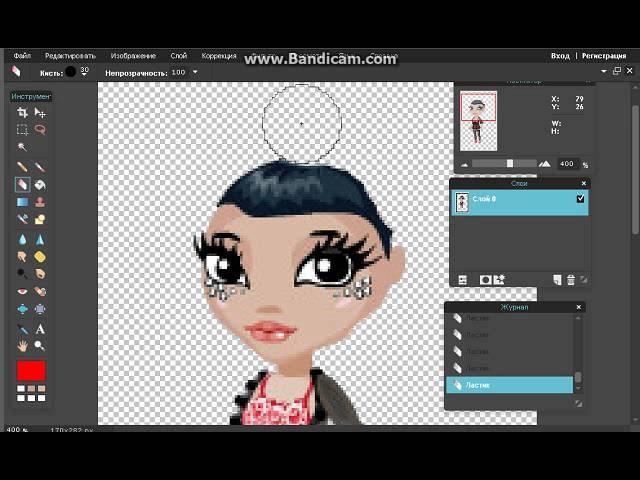Select the Слой 0 layer row
Image resolution: width=640 pixels, height=480 pixels.
tap(519, 202)
